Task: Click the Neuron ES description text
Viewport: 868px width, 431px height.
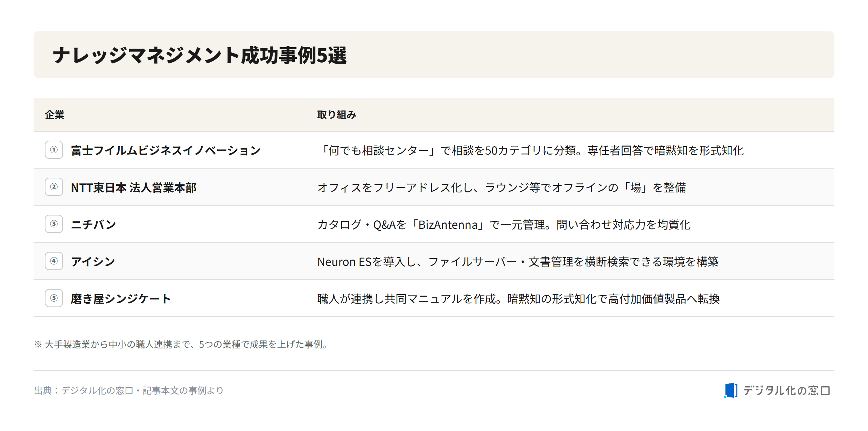Action: point(518,262)
